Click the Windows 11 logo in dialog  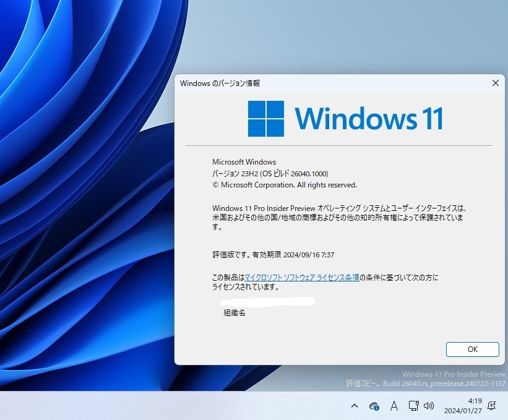click(345, 119)
